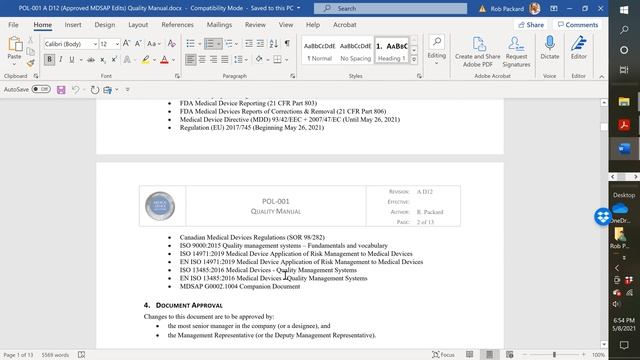
Task: Click Request Signatures icon
Action: pos(516,51)
